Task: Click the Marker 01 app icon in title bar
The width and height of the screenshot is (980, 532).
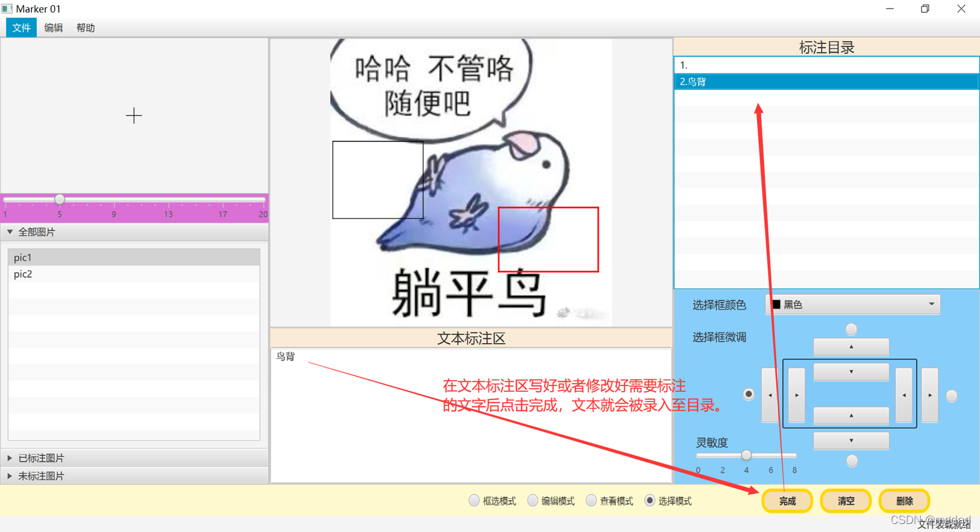Action: coord(7,9)
